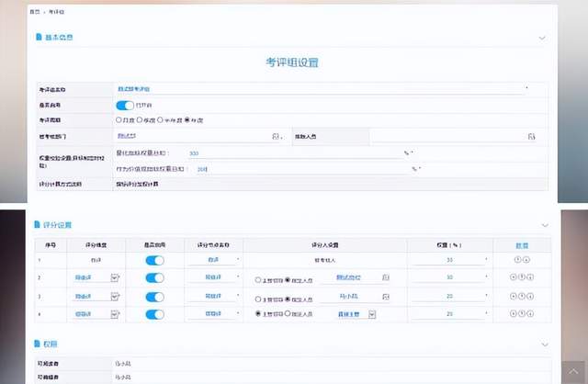Disable the enable switch in scoring row 1

point(154,261)
